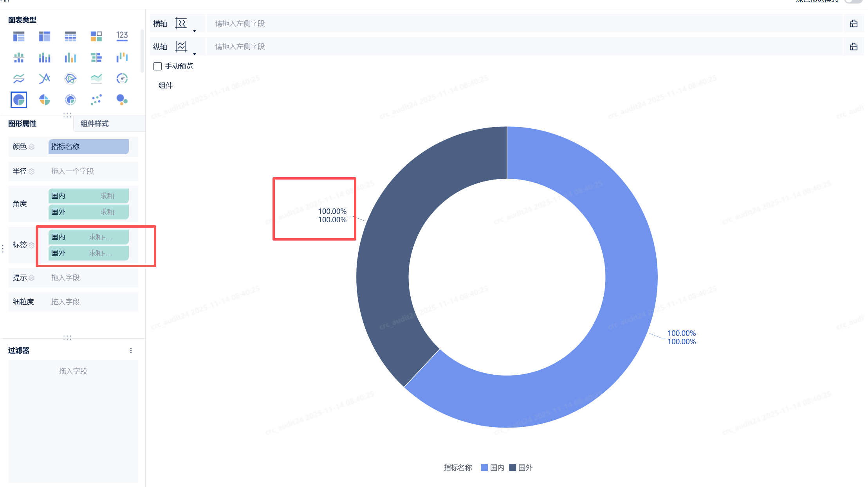Click the 国外 field in 标签

(88, 253)
